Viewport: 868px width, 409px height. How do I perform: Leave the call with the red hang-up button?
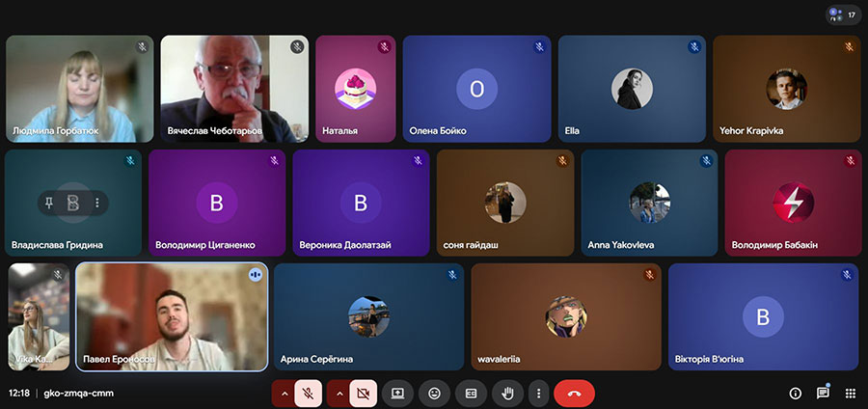coord(574,394)
